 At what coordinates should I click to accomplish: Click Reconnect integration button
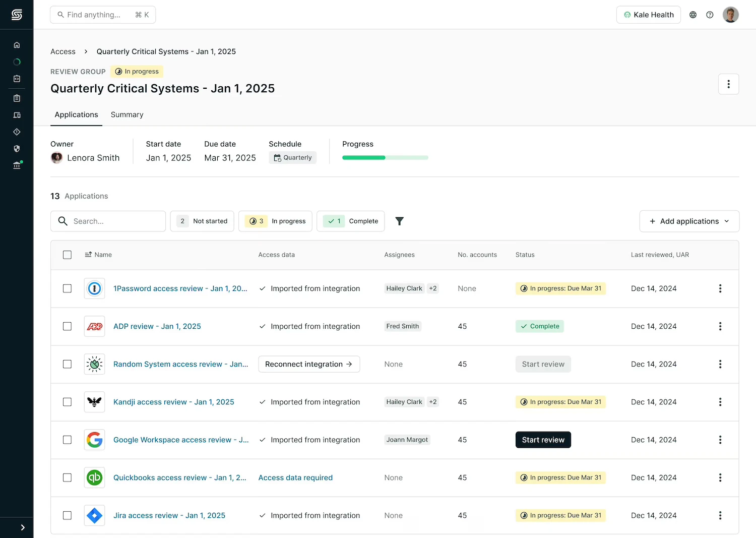[x=309, y=364]
